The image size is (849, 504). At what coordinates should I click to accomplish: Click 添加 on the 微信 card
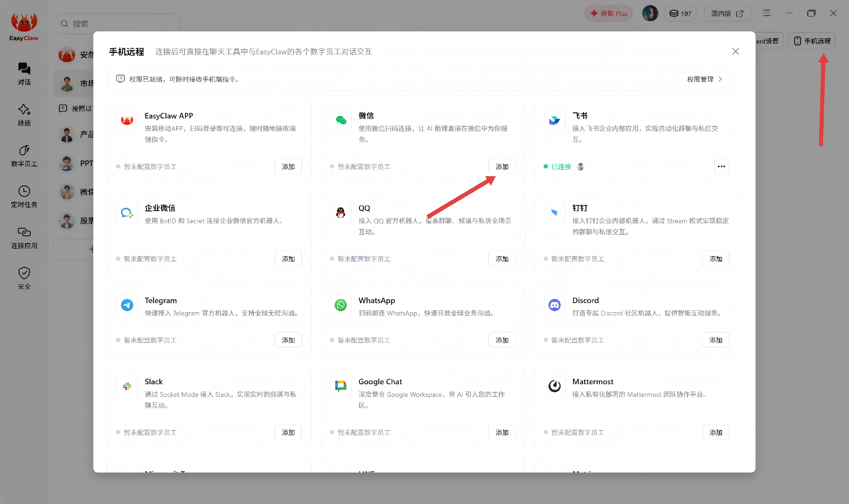(502, 166)
